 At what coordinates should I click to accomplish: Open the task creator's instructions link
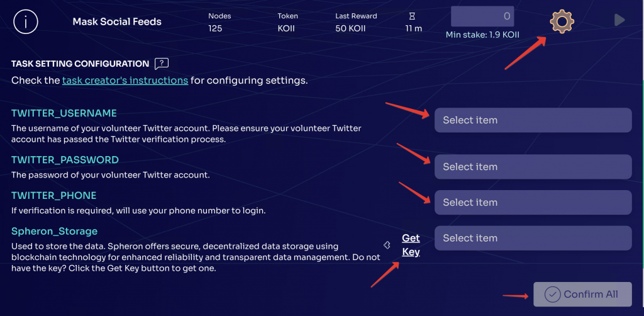[x=125, y=81]
